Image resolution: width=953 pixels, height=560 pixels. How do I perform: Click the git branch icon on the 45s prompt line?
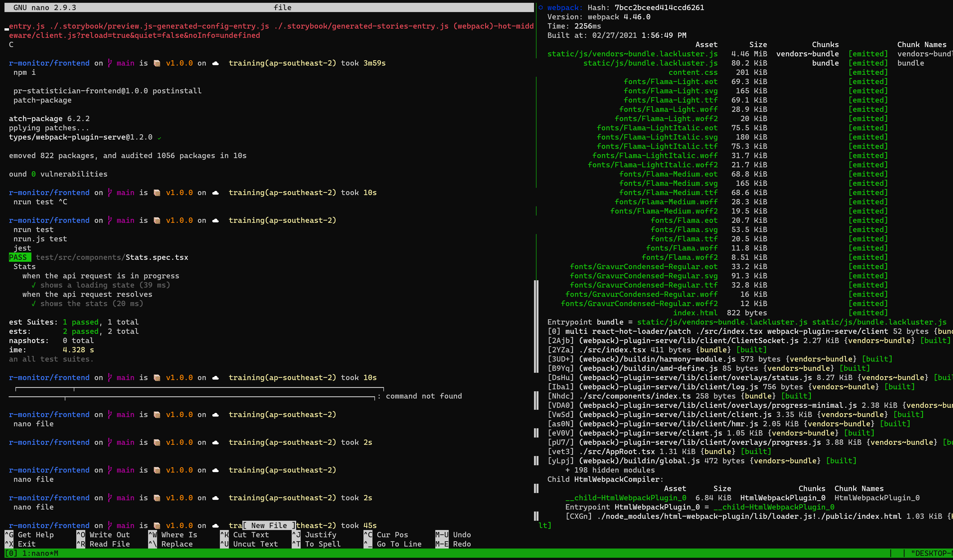click(x=110, y=526)
